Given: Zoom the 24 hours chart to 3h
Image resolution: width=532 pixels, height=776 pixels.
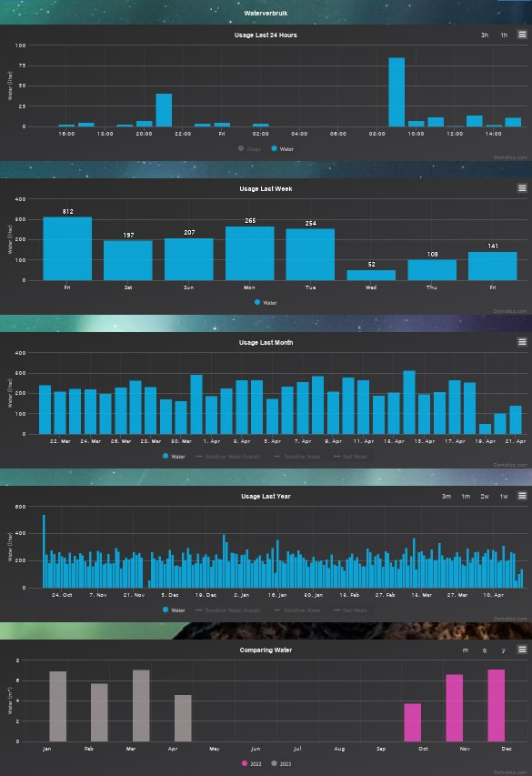Looking at the screenshot, I should pyautogui.click(x=485, y=35).
